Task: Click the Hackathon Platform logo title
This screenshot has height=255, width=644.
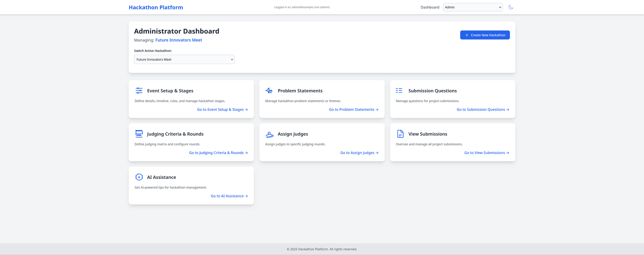Action: pyautogui.click(x=156, y=7)
